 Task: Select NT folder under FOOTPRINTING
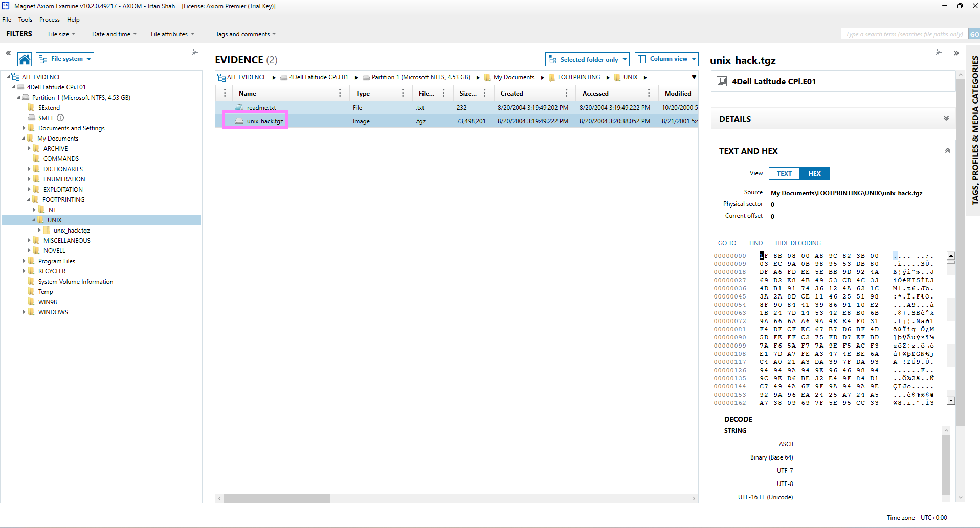click(53, 210)
